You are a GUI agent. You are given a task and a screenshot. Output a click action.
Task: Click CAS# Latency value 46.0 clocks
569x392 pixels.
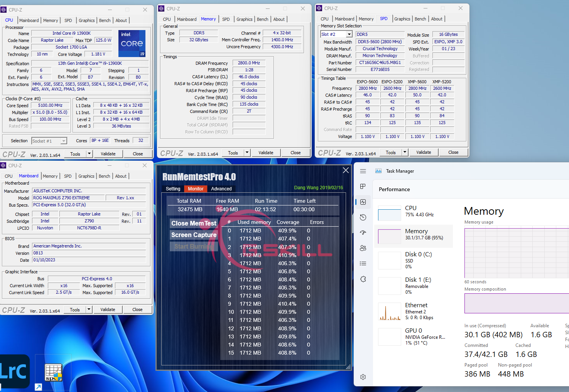(x=249, y=77)
